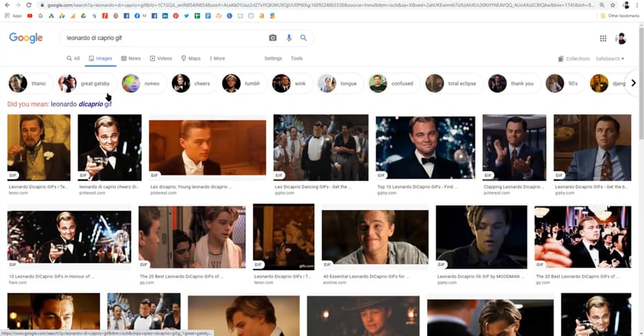Open Collections
The height and width of the screenshot is (336, 644).
(573, 59)
